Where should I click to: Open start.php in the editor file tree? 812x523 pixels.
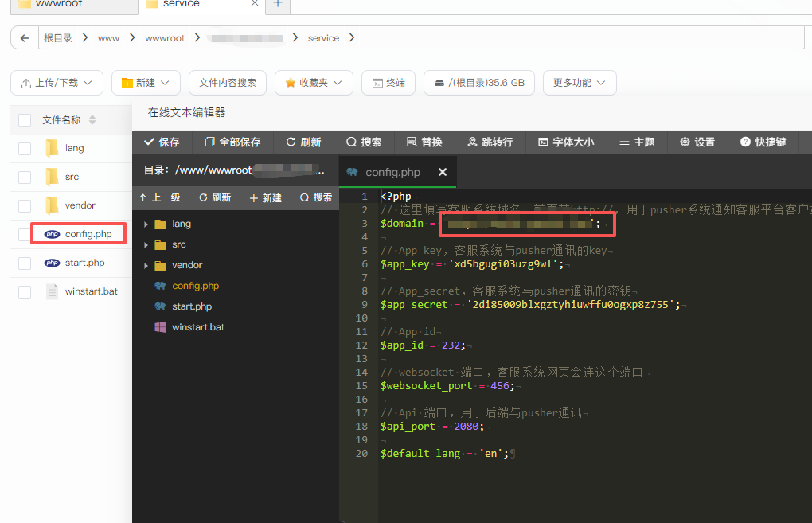pos(191,306)
